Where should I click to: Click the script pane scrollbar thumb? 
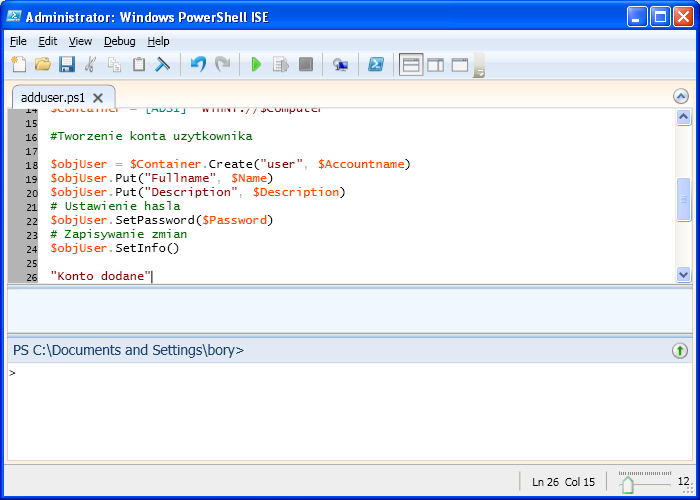pos(683,200)
